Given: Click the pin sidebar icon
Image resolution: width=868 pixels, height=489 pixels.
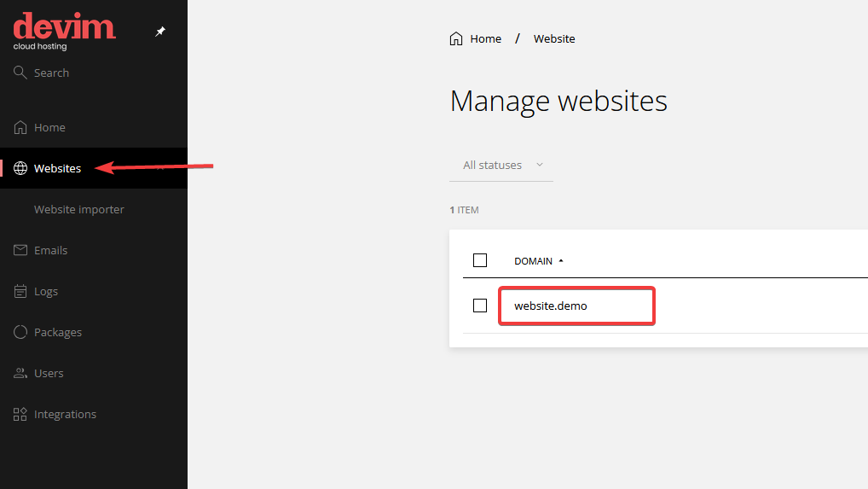Looking at the screenshot, I should coord(160,32).
